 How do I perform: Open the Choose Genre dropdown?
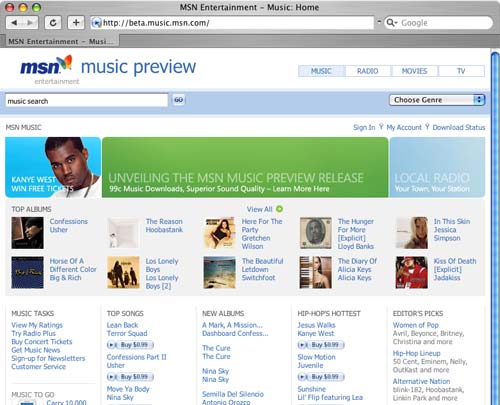click(x=437, y=100)
